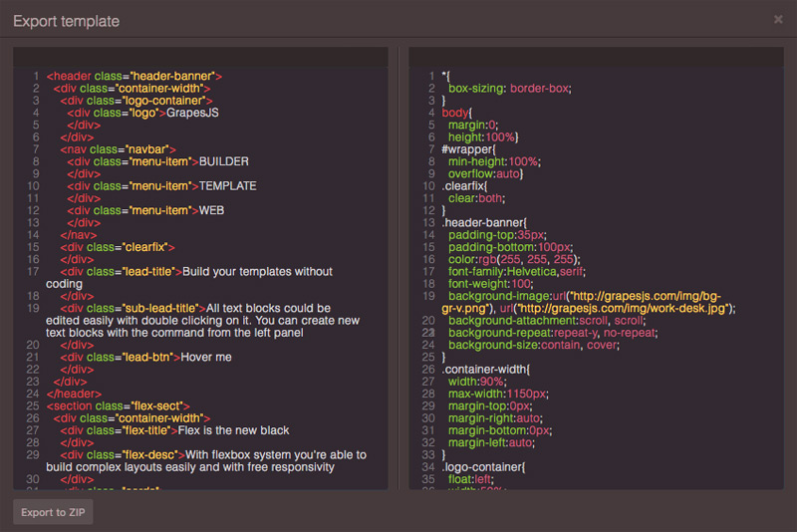Click the closing </header> tag

point(74,394)
